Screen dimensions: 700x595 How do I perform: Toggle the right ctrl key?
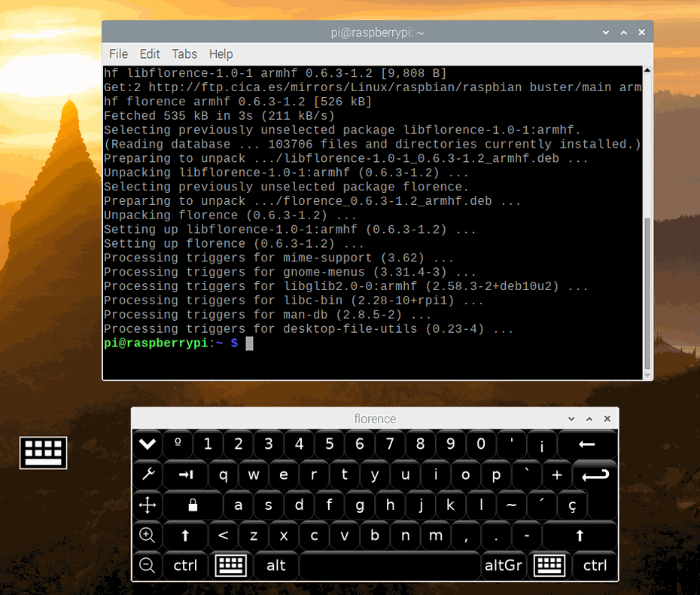pos(595,566)
